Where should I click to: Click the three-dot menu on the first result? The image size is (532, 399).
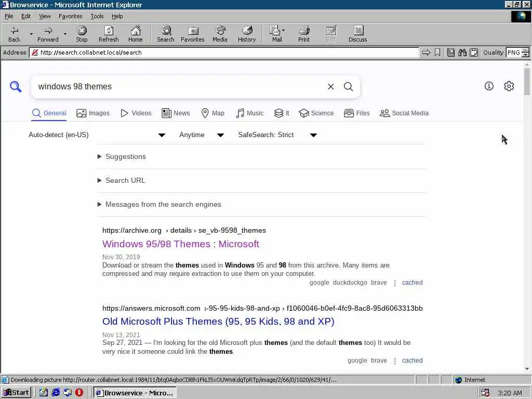[395, 283]
